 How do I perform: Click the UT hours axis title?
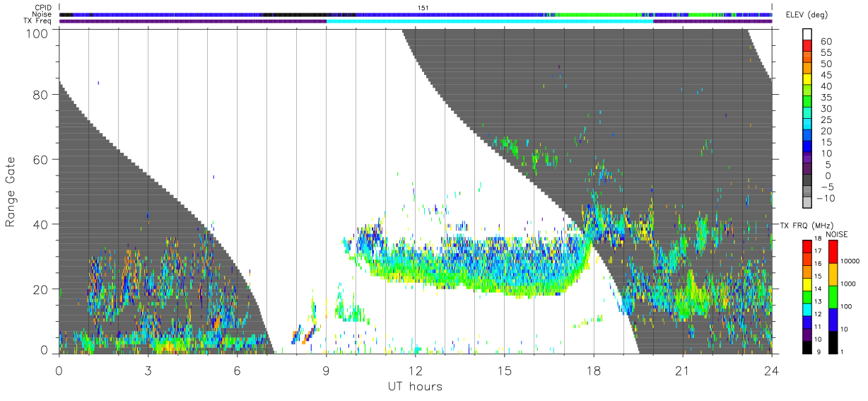(415, 386)
